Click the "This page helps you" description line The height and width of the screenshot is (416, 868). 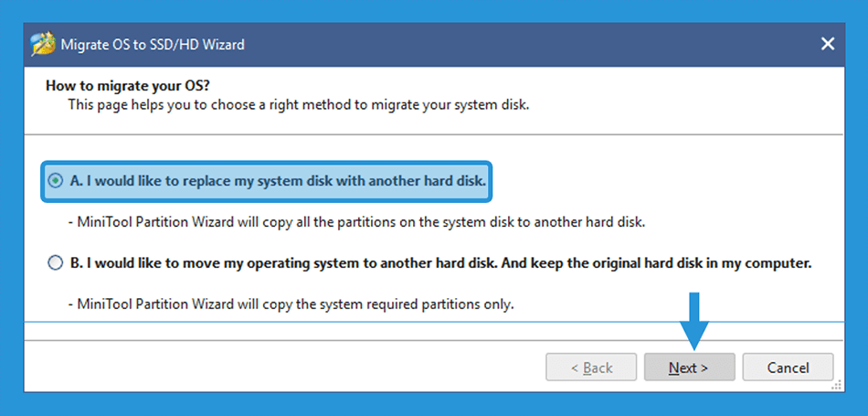point(299,105)
